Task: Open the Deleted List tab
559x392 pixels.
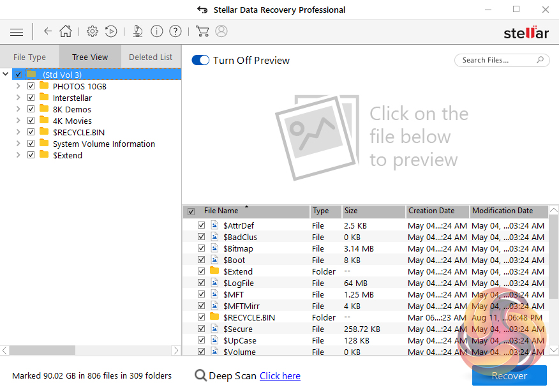Action: coord(151,57)
